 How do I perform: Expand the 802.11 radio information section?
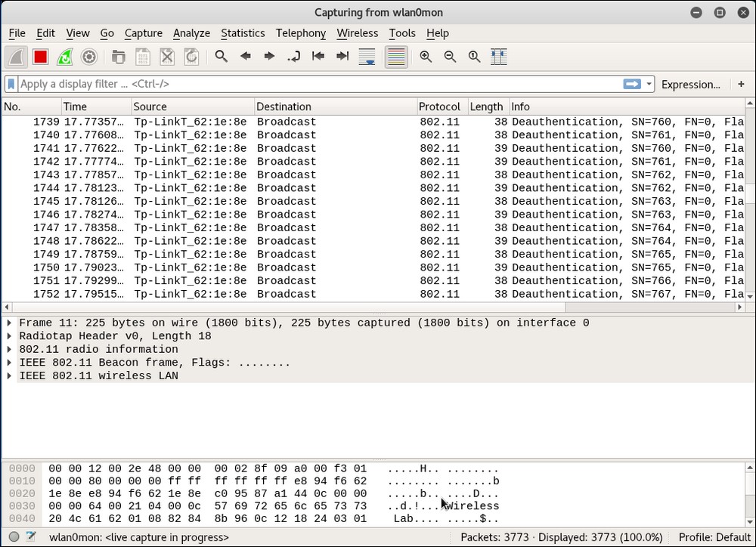pyautogui.click(x=9, y=349)
